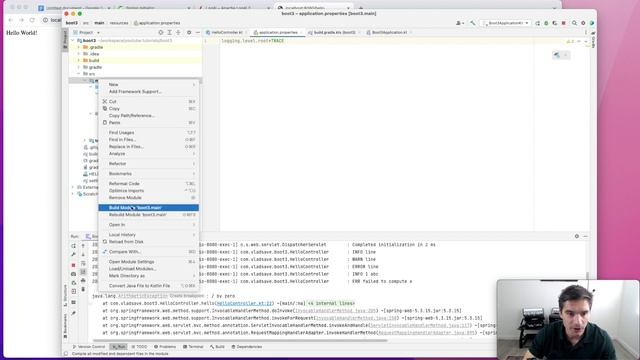The height and width of the screenshot is (360, 640).
Task: Open the Project view selector dropdown
Action: pos(87,32)
